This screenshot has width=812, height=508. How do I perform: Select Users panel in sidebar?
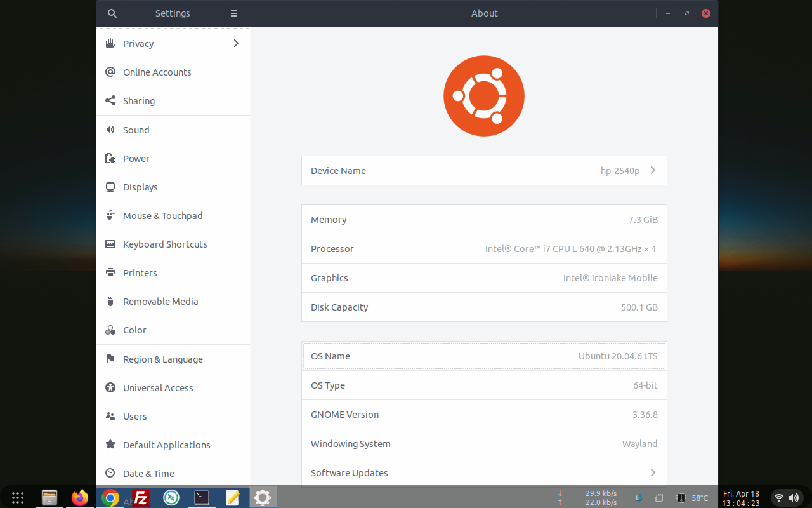173,416
